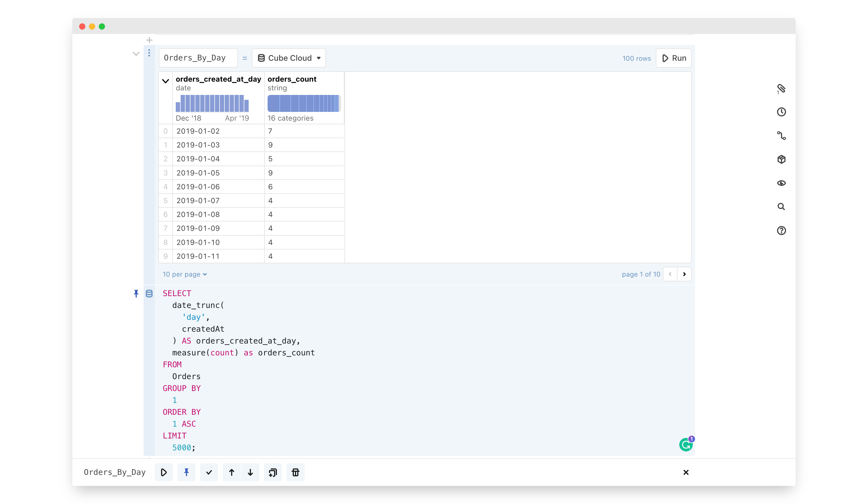The image size is (868, 504).
Task: Move cell down with arrow icon
Action: (x=250, y=472)
